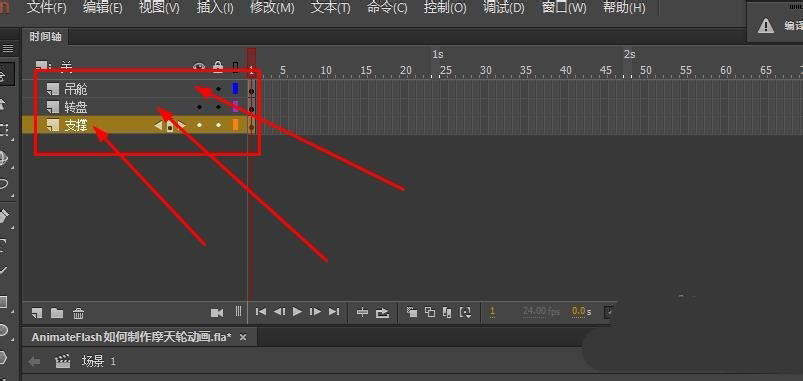Toggle visibility of 转盘 layer

click(199, 107)
